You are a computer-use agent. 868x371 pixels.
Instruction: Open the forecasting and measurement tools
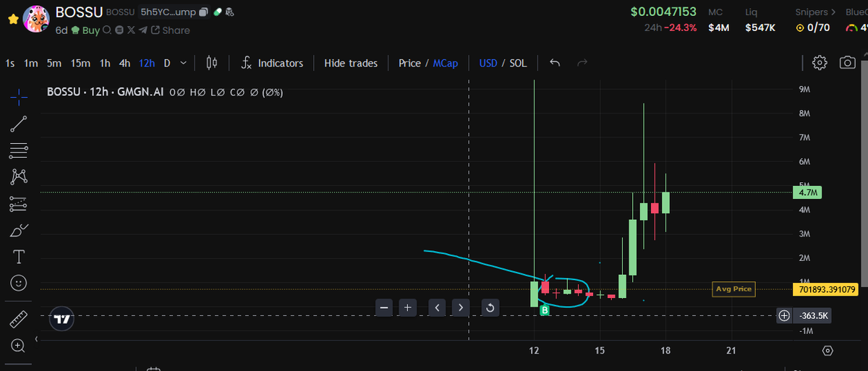coord(20,204)
